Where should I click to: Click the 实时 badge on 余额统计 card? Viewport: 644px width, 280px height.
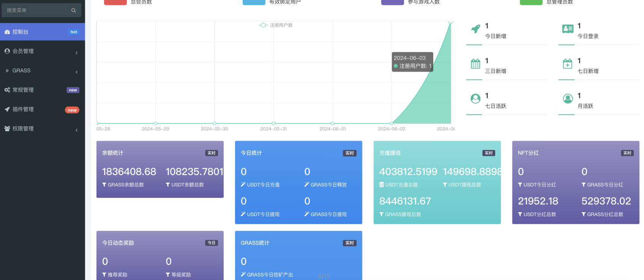click(x=211, y=153)
